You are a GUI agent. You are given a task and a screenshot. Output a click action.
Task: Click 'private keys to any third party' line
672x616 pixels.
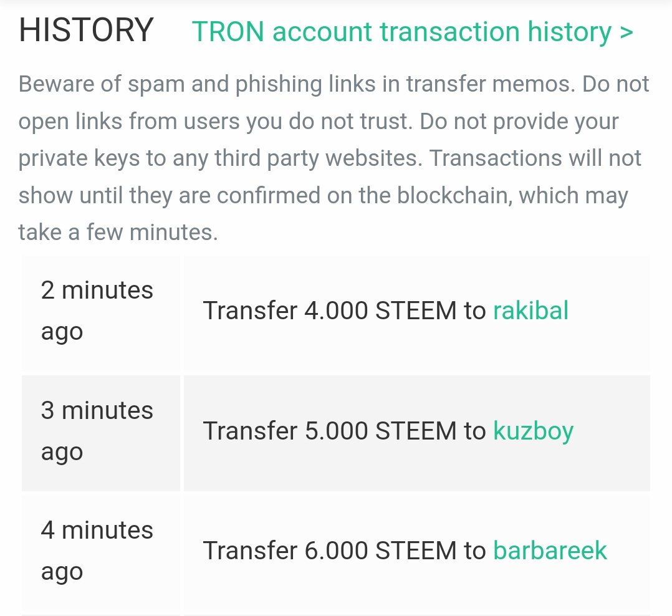330,158
